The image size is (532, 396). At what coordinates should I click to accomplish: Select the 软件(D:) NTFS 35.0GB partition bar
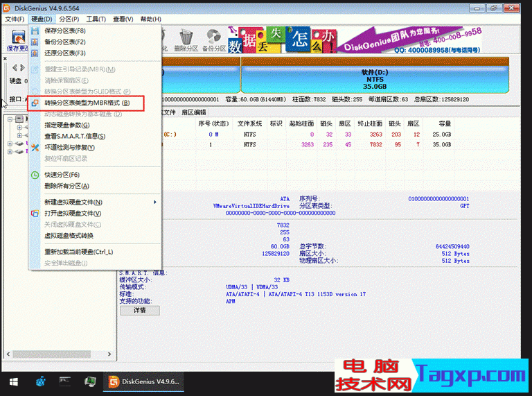375,76
